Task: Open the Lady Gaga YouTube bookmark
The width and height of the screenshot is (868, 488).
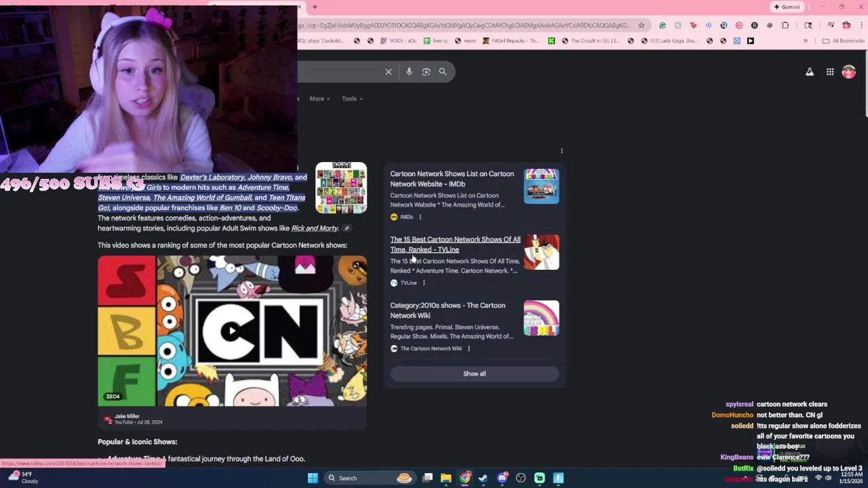Action: [669, 41]
